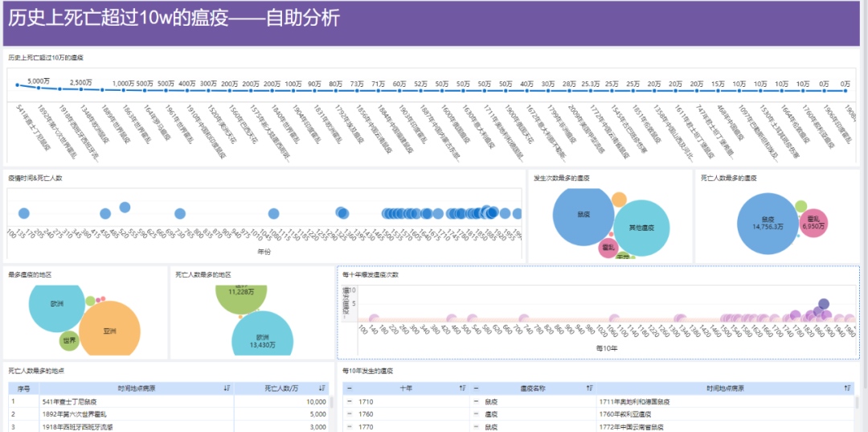
Task: Click the 1760 cell in 十年 column
Action: [407, 414]
